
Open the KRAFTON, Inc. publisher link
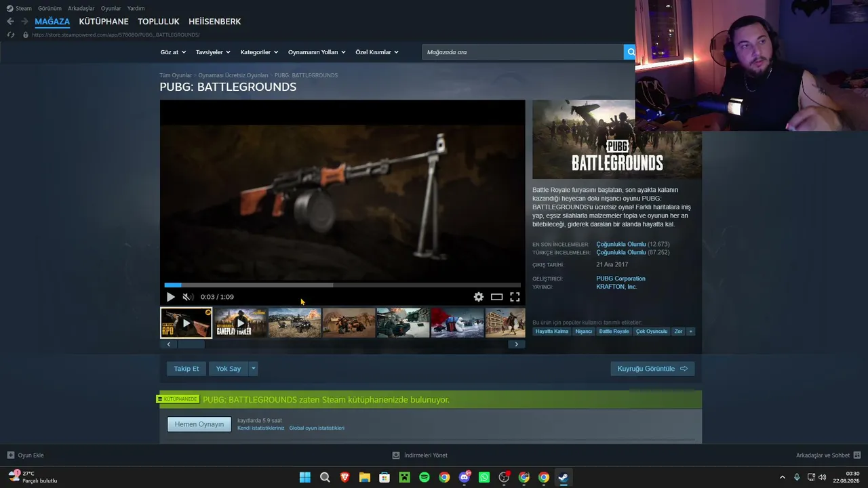[616, 287]
